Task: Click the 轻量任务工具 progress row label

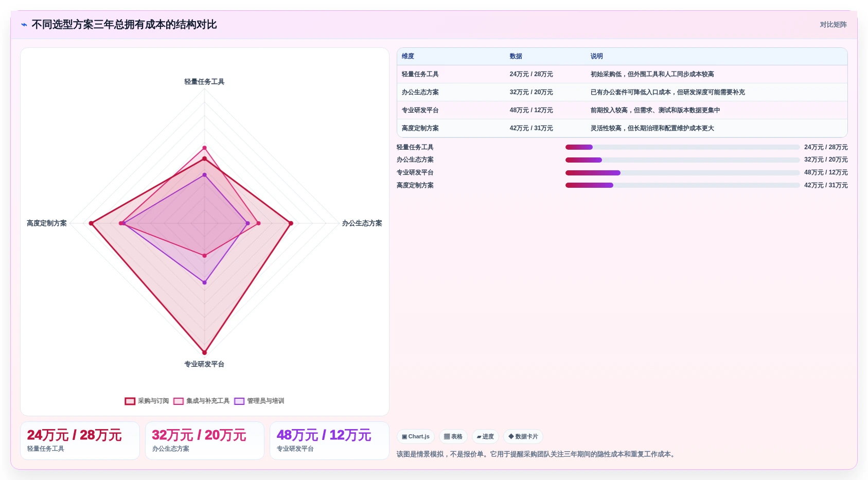Action: [x=415, y=147]
